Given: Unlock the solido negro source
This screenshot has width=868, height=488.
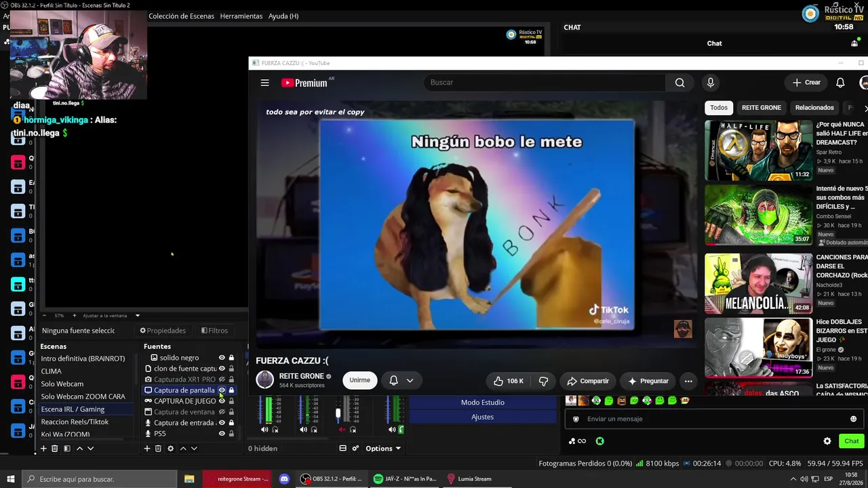Looking at the screenshot, I should (231, 358).
